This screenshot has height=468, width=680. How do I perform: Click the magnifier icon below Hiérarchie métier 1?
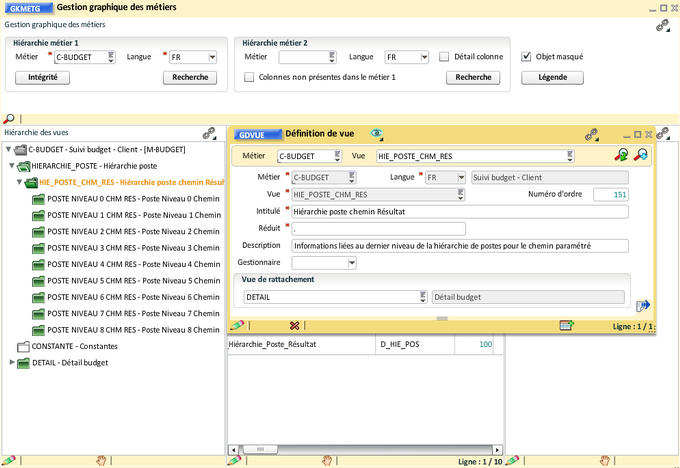click(x=9, y=118)
